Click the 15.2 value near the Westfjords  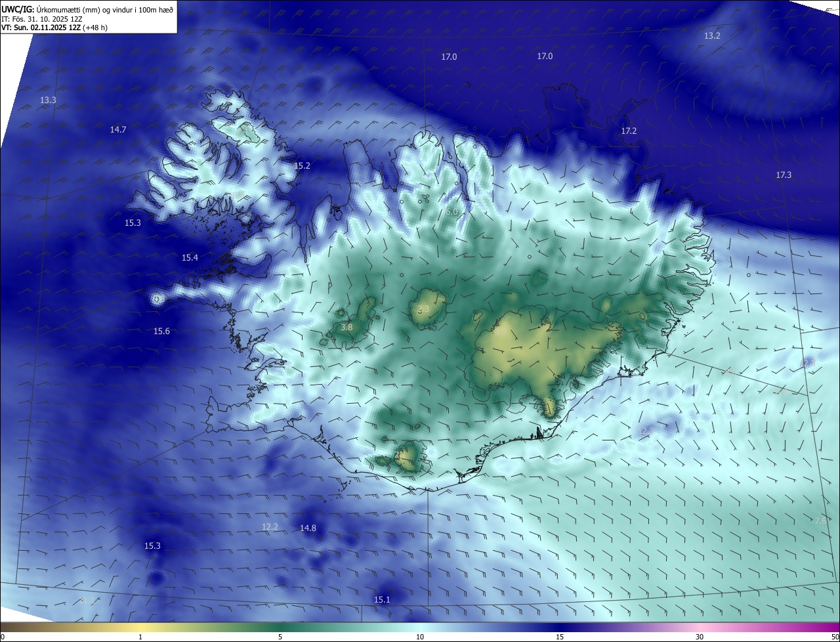(302, 166)
